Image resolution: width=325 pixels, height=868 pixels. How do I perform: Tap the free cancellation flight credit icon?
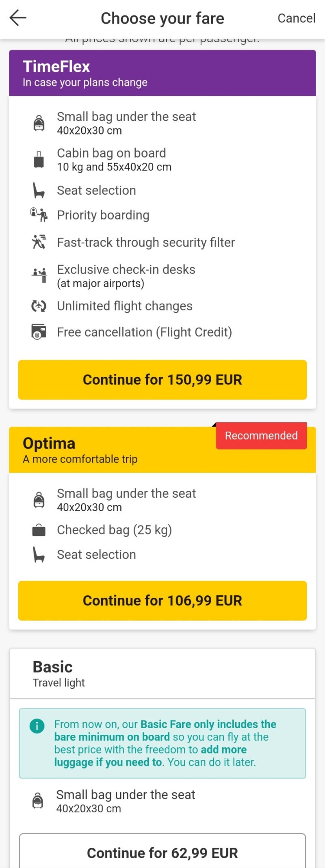(39, 332)
